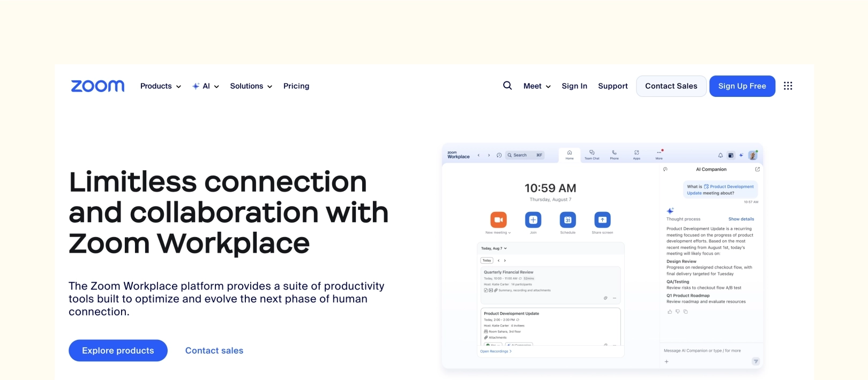This screenshot has width=868, height=380.
Task: Click 'Summary, recording and attachments' text
Action: pos(524,291)
